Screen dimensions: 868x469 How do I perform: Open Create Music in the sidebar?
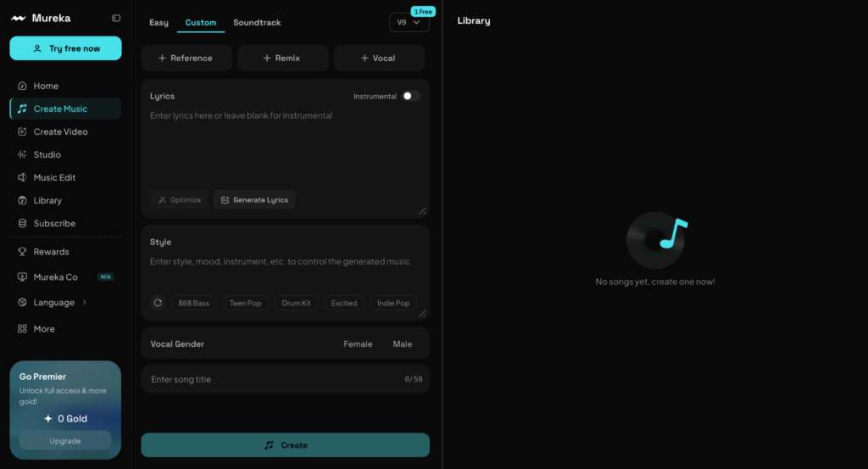point(65,109)
